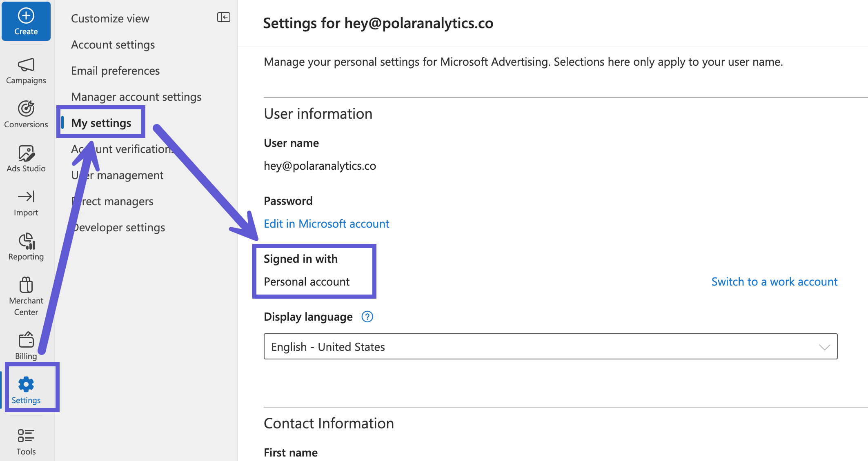Open the Campaigns megaphone icon
868x461 pixels.
click(x=26, y=65)
